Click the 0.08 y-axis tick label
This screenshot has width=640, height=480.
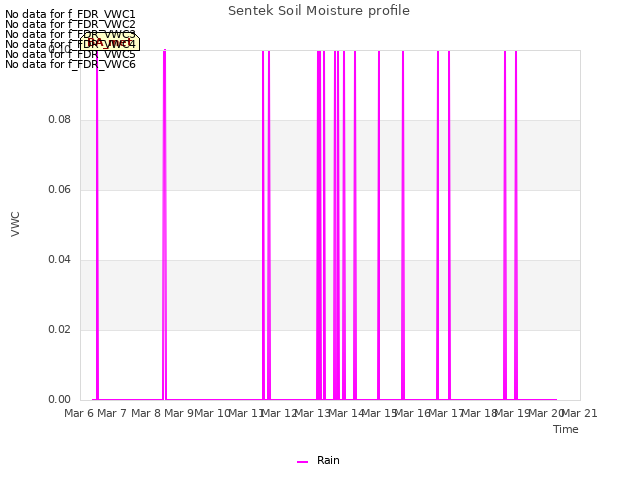point(60,119)
